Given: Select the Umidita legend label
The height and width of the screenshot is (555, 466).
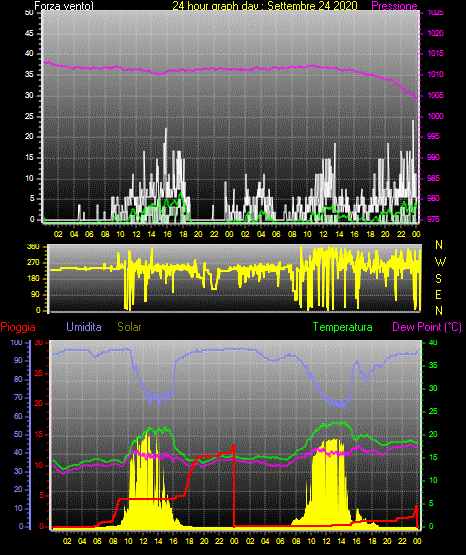Looking at the screenshot, I should coord(84,327).
